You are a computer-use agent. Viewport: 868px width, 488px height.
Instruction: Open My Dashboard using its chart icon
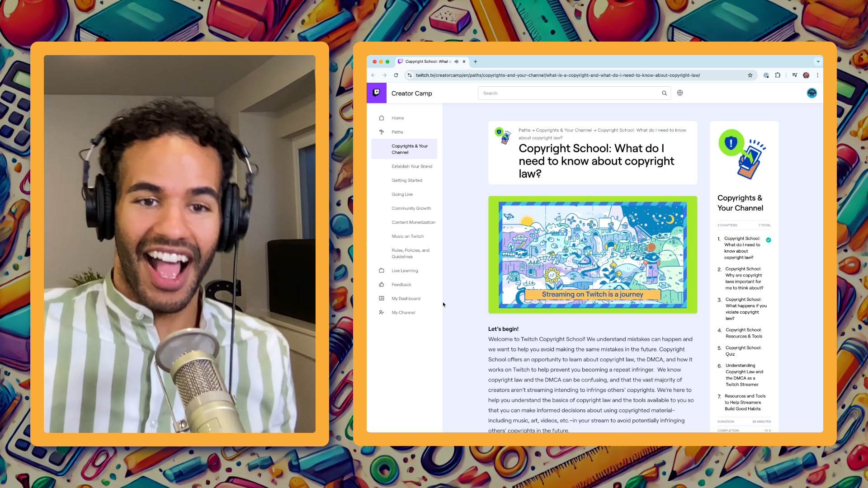[382, 298]
